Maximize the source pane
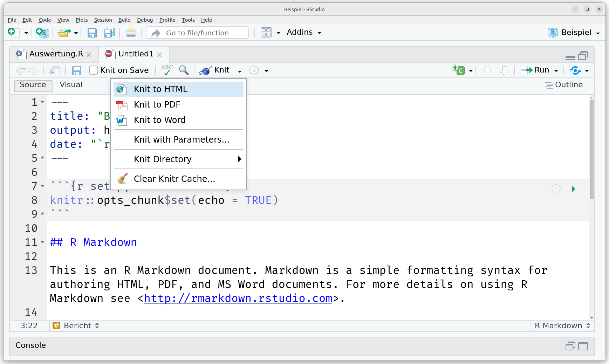Screen dimensions: 609x364 [583, 56]
